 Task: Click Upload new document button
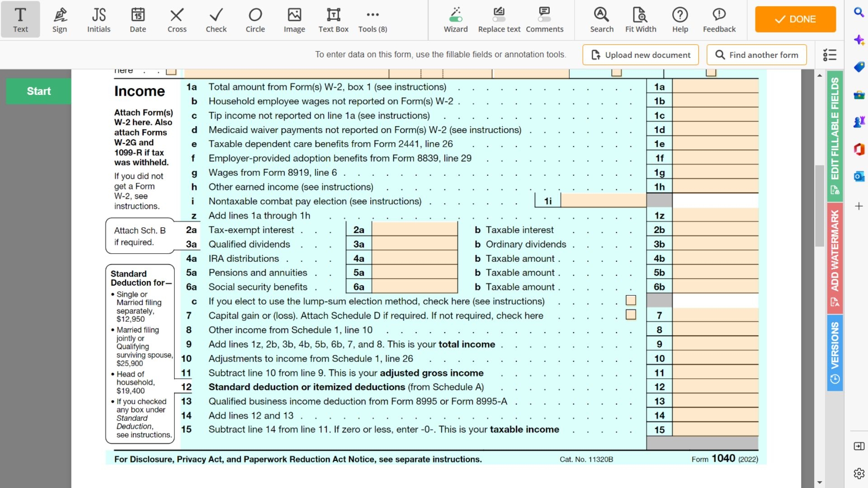(x=640, y=55)
